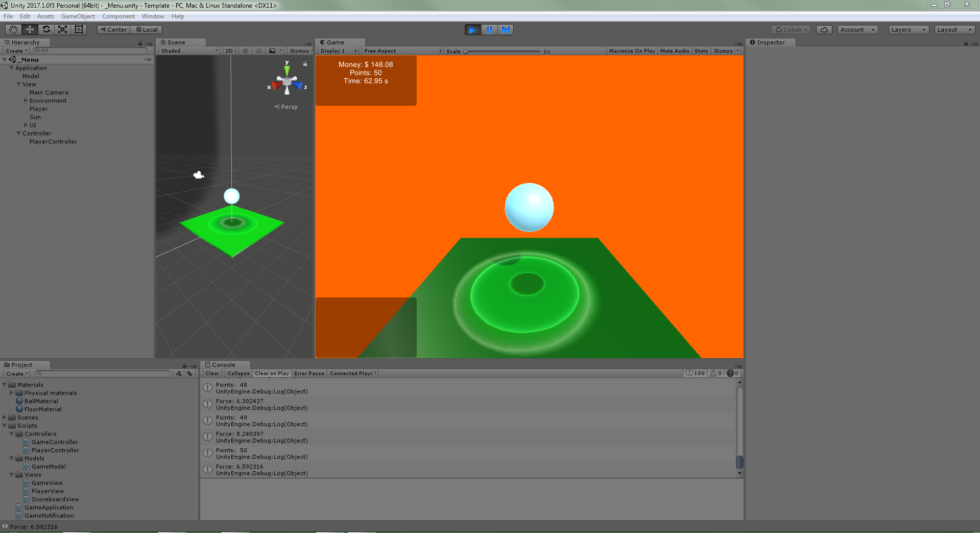The image size is (980, 533).
Task: Click the Game view Scale slider
Action: (503, 51)
